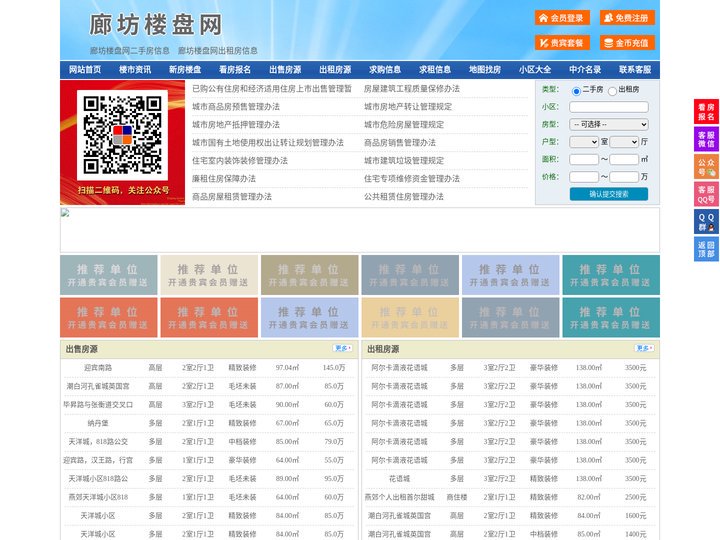The height and width of the screenshot is (540, 720).
Task: Select the 二手房 radio button
Action: (576, 91)
